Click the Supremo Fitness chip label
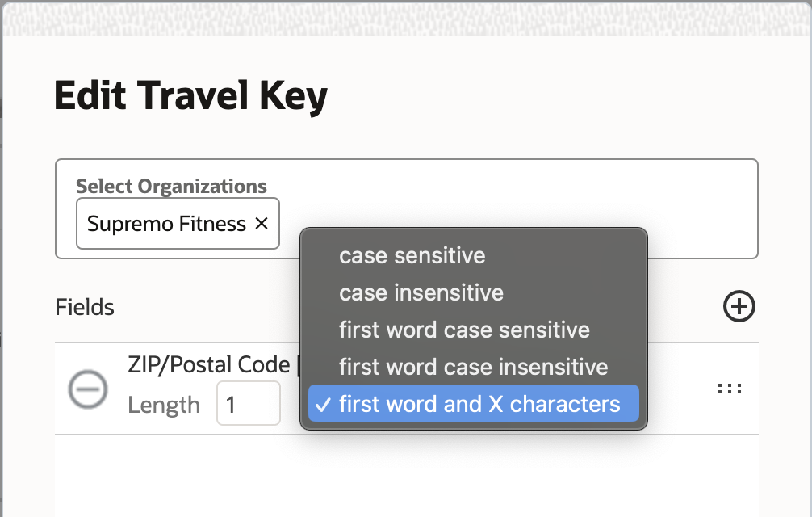The image size is (812, 517). (166, 224)
